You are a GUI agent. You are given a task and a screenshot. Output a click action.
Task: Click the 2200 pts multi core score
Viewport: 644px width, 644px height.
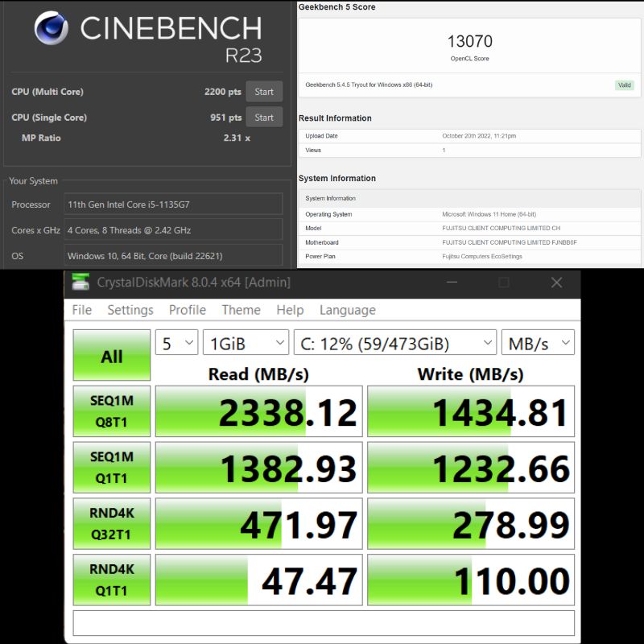pos(223,92)
